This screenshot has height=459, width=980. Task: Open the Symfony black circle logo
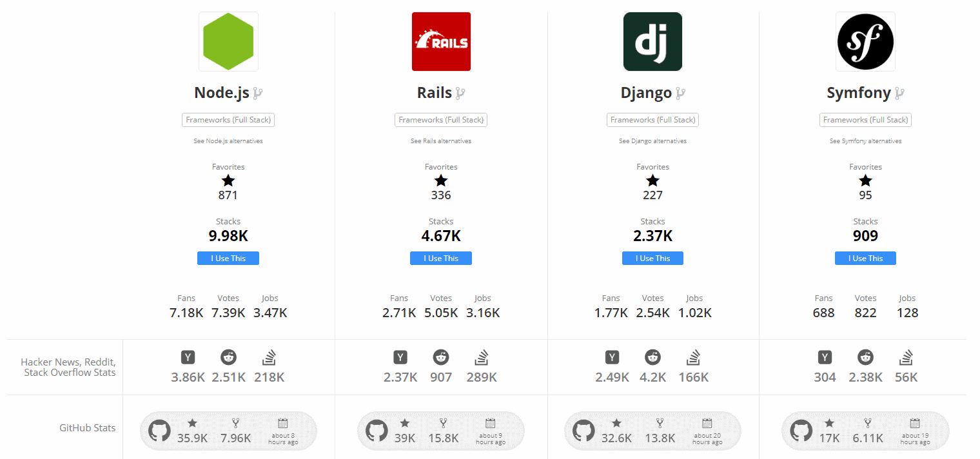(x=865, y=41)
